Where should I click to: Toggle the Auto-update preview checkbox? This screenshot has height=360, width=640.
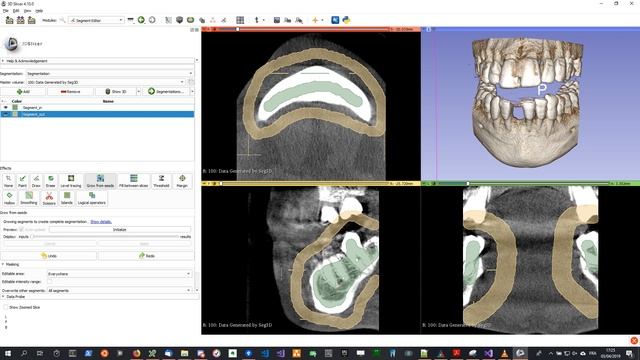21,230
